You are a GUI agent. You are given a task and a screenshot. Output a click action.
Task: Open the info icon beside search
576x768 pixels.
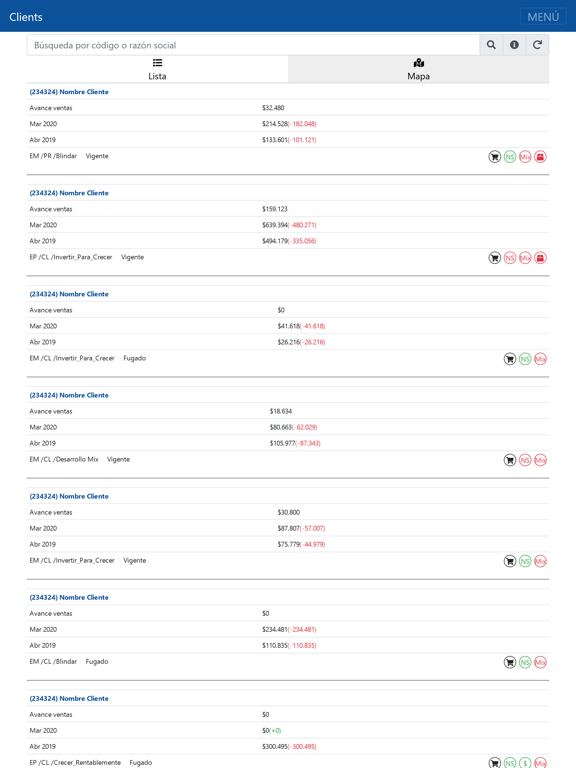point(514,45)
